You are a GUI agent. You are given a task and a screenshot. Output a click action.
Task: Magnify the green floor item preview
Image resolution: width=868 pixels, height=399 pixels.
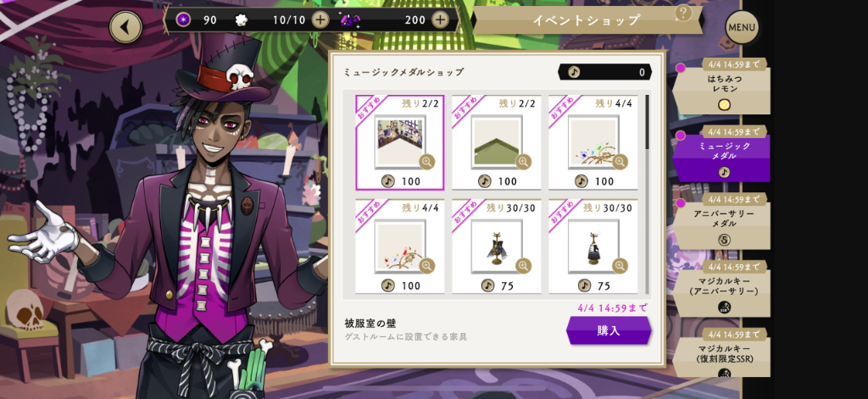pos(523,162)
